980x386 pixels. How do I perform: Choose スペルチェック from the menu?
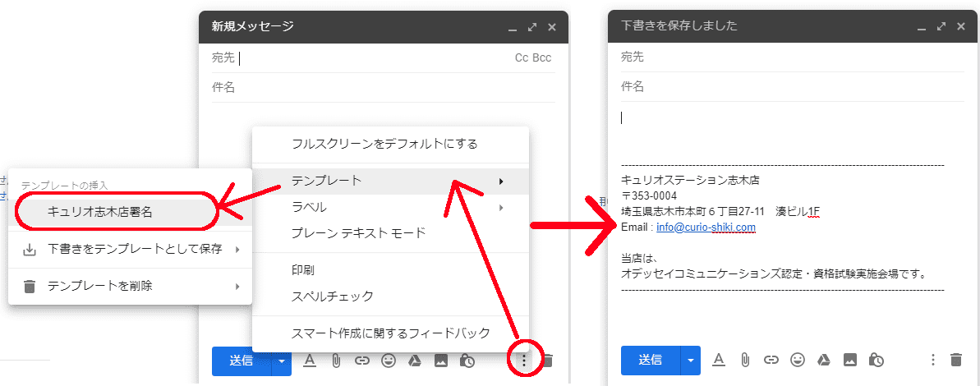tap(390, 296)
